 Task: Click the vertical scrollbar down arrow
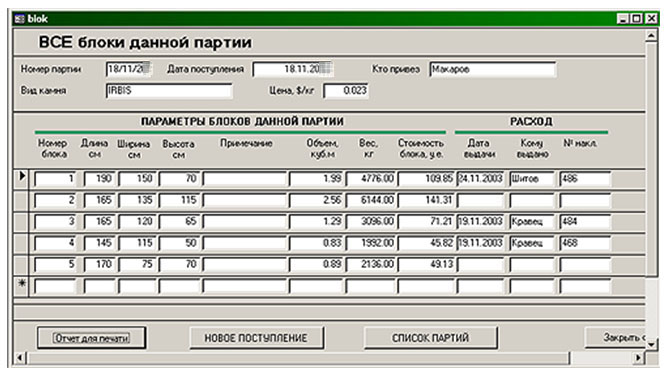click(652, 345)
